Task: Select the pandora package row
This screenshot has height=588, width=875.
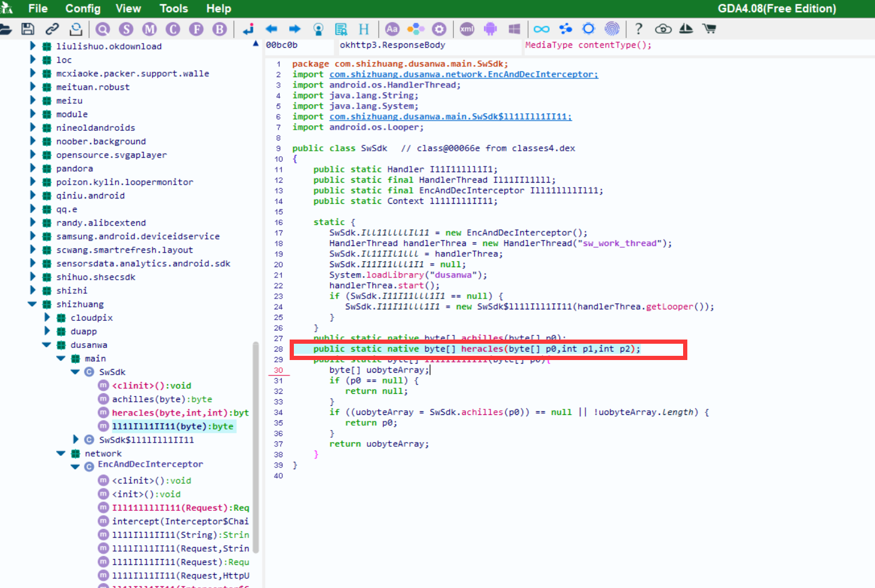Action: pos(74,168)
